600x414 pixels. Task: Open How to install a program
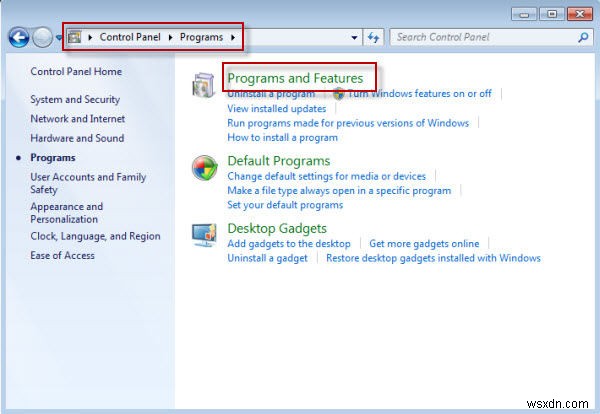click(282, 138)
